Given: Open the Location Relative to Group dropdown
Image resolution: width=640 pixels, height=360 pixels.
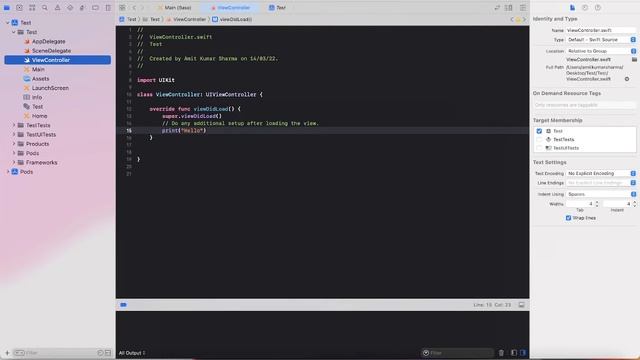Looking at the screenshot, I should 601,51.
